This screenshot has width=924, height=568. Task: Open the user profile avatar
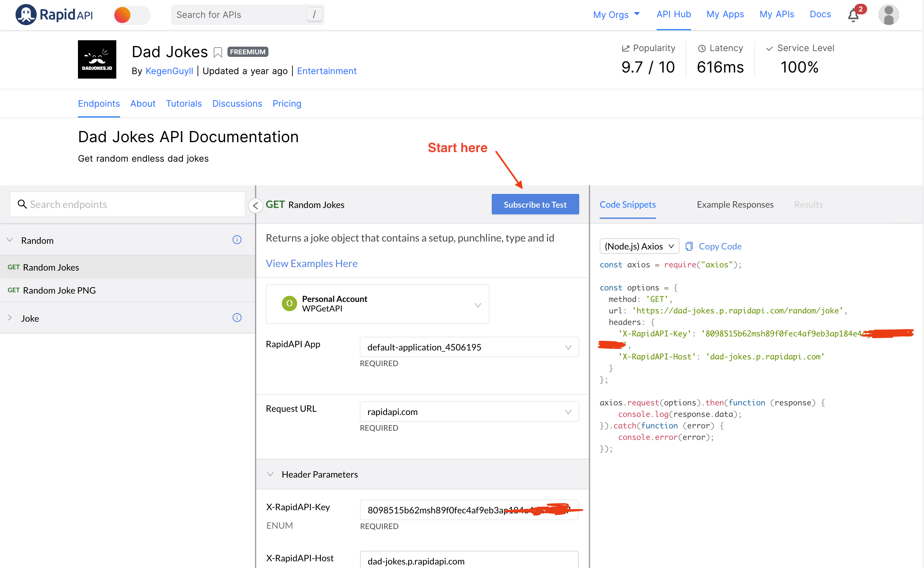click(x=888, y=15)
